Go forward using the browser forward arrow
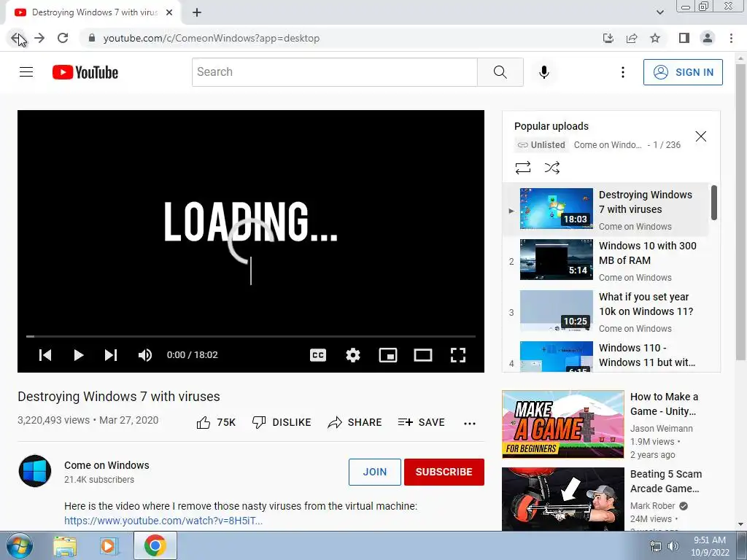This screenshot has width=747, height=560. pos(39,38)
